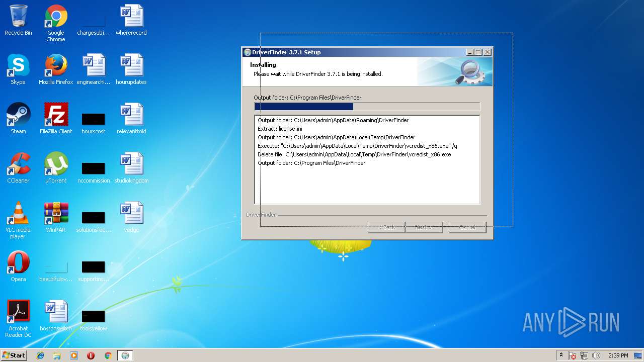644x362 pixels.
Task: Click the DriverFinder 3.7.1 Setup title bar
Action: click(x=367, y=52)
